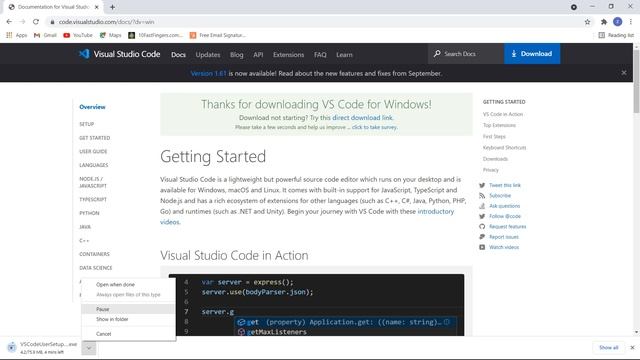Choose Cancel in download menu
640x360 pixels.
click(x=128, y=334)
